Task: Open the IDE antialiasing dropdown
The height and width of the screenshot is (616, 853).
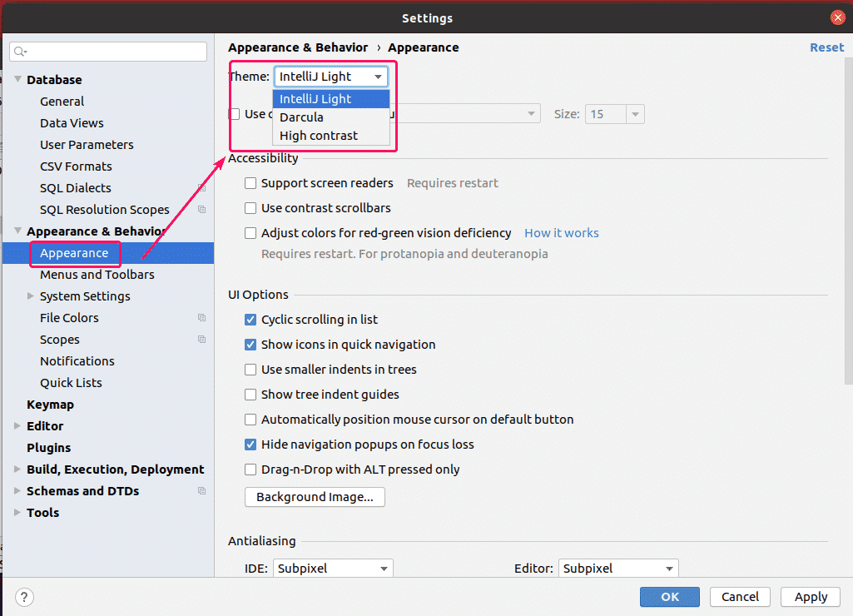Action: [x=332, y=568]
